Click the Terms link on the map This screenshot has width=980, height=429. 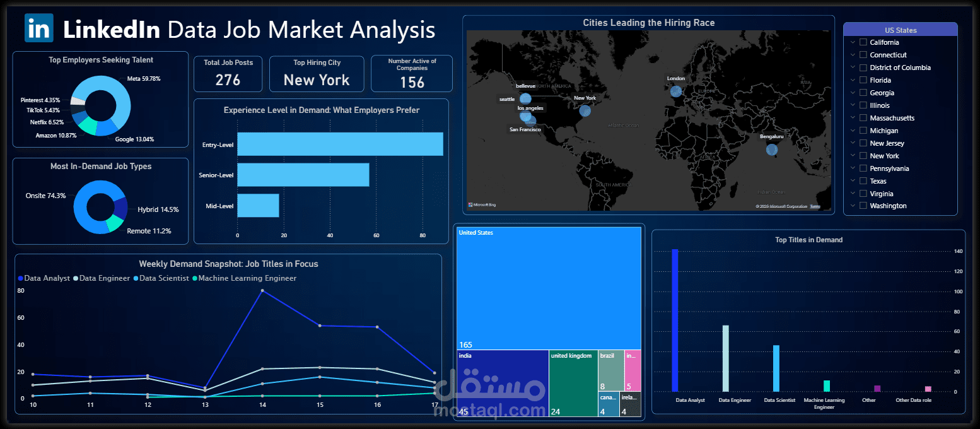tap(815, 206)
